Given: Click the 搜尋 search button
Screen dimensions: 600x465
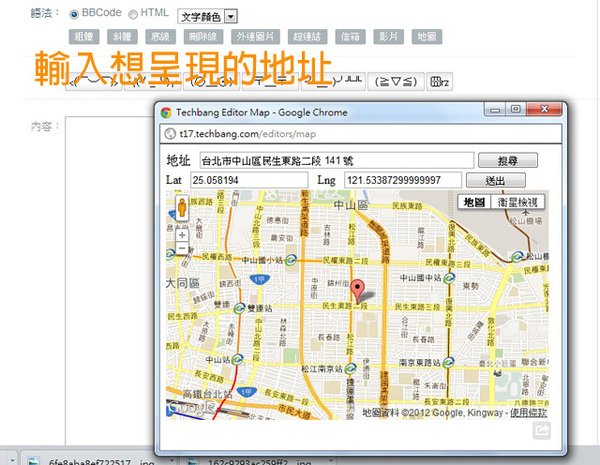Looking at the screenshot, I should point(508,160).
